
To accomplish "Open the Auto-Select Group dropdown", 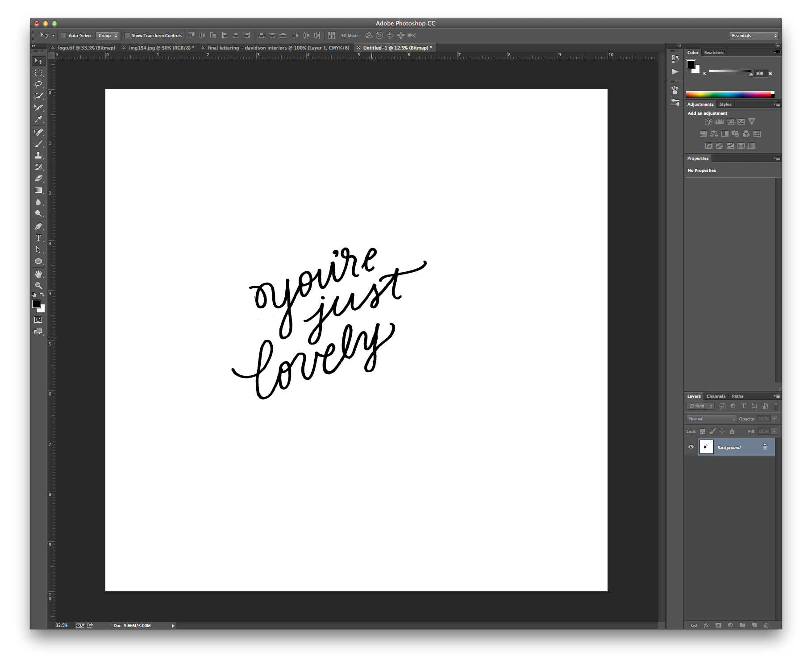I will (108, 35).
